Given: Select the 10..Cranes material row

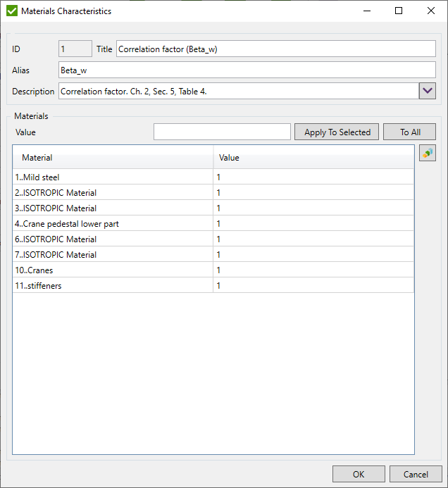Looking at the screenshot, I should click(x=113, y=270).
